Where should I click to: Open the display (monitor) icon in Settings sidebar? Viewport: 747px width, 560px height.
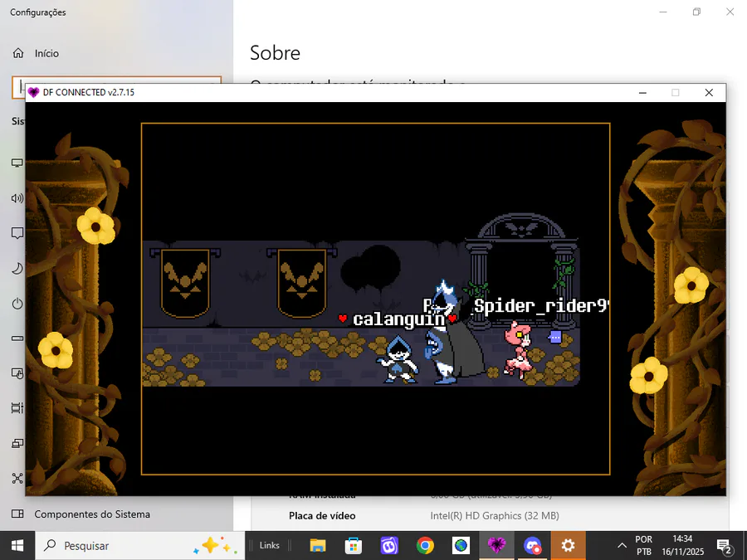tap(17, 163)
